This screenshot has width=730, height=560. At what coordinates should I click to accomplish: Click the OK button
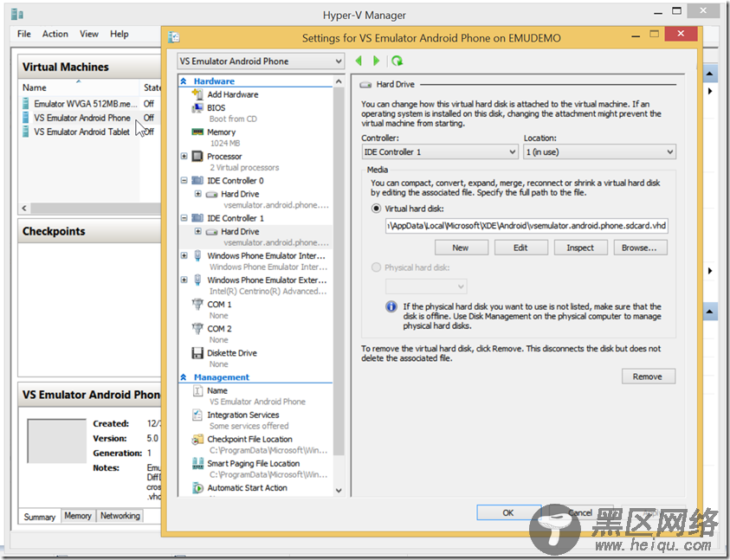pyautogui.click(x=508, y=512)
